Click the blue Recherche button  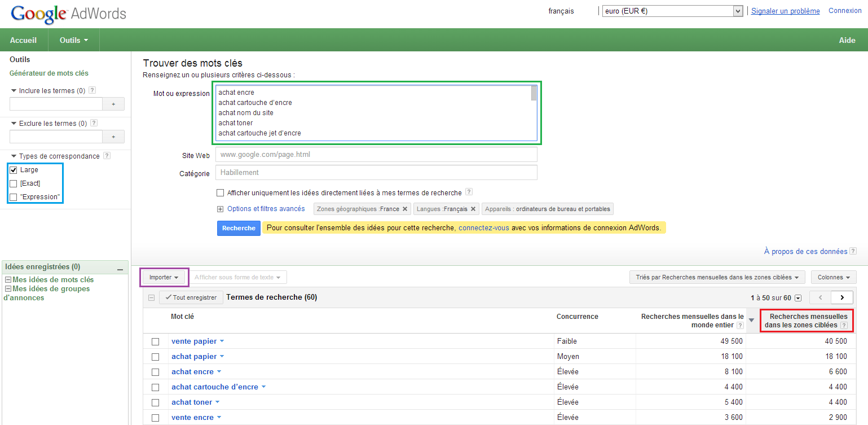pos(239,228)
